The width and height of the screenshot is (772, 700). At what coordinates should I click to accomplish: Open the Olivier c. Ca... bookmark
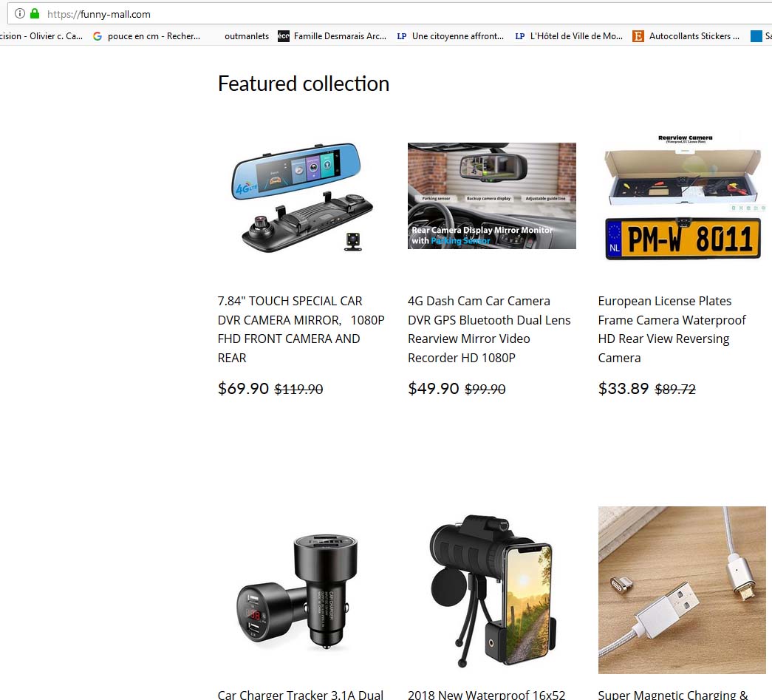[42, 36]
